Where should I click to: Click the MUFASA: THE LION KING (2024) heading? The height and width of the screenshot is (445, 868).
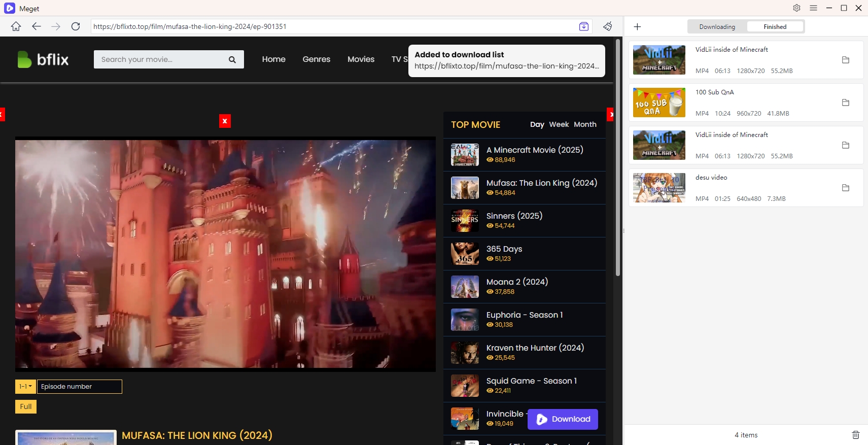[197, 435]
